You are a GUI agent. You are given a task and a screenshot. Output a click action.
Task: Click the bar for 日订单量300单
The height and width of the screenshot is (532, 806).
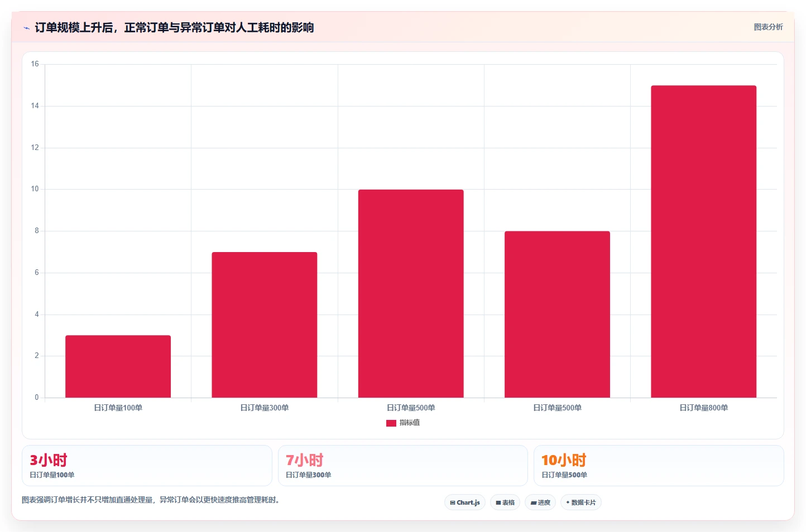tap(265, 325)
